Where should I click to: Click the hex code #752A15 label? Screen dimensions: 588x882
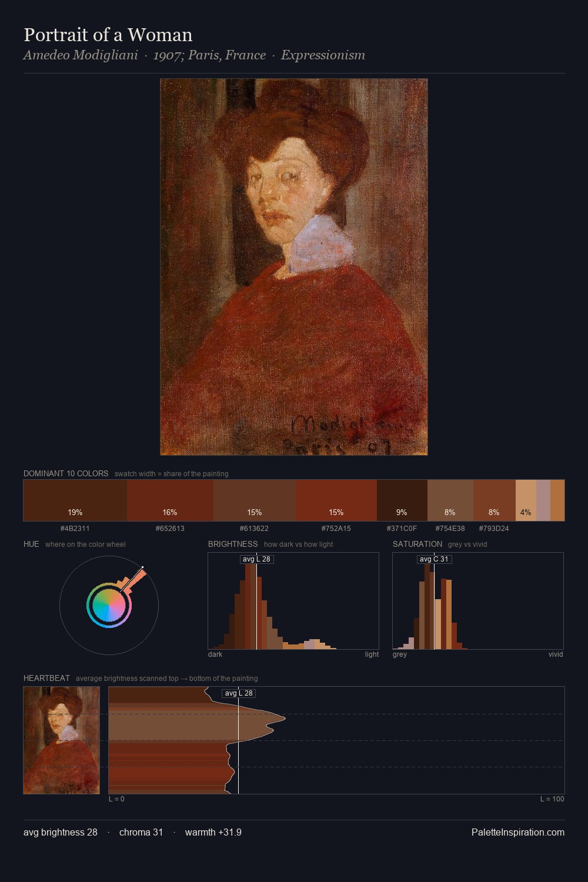click(336, 529)
